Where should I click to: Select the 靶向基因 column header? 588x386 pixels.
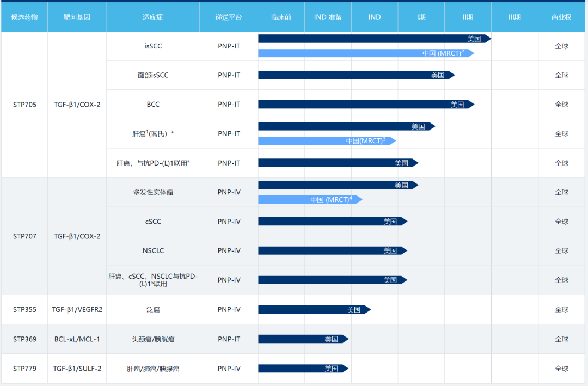(77, 17)
